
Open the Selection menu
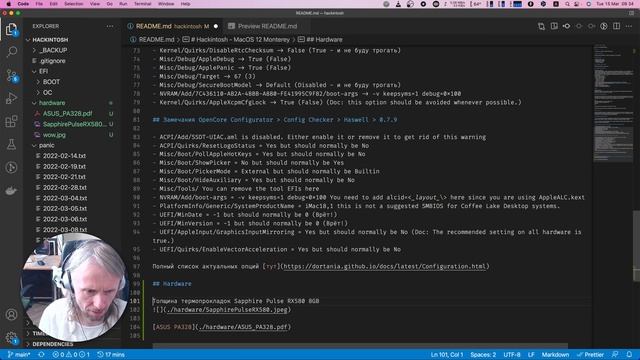[73, 4]
